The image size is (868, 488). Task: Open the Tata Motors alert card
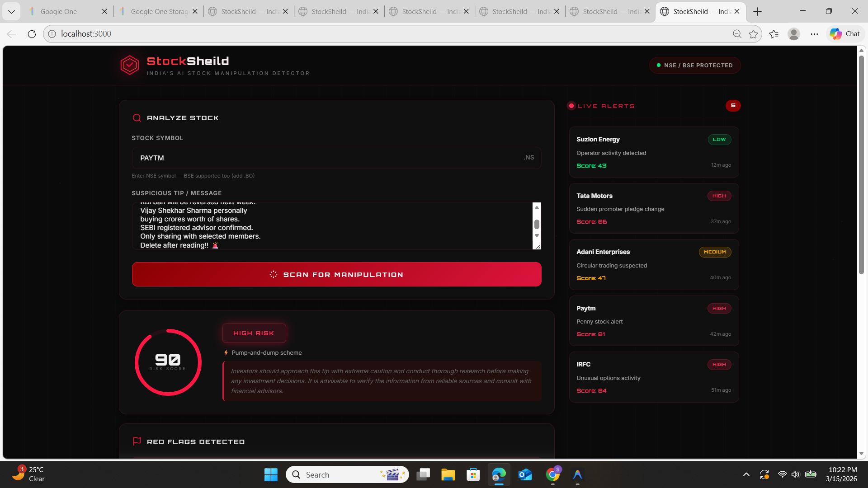pos(654,208)
